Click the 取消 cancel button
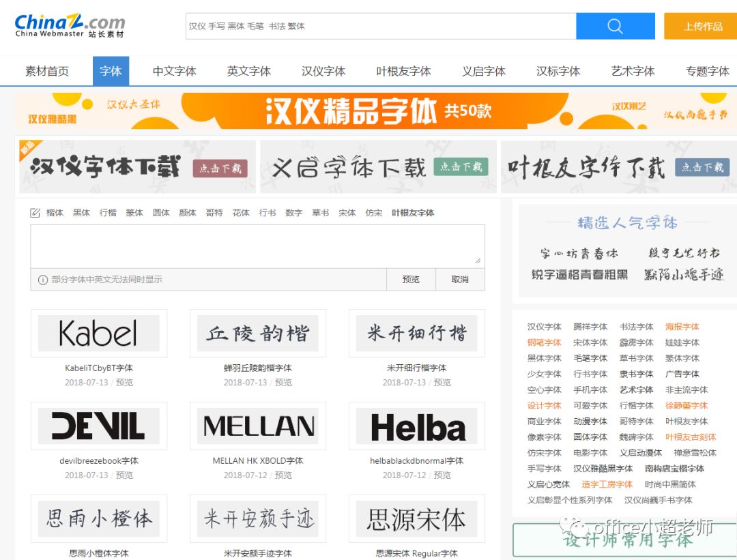Image resolution: width=737 pixels, height=560 pixels. pos(460,280)
